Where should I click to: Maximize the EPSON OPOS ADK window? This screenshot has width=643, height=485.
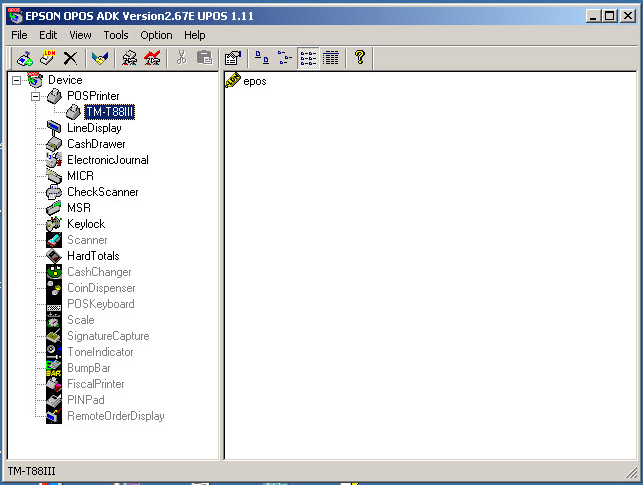[610, 16]
